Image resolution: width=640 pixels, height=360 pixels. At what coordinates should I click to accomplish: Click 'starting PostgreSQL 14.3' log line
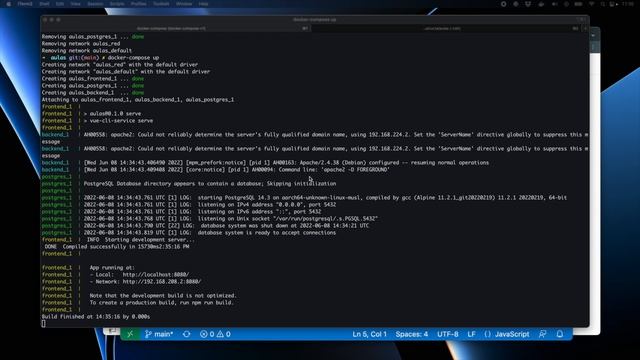pos(382,198)
